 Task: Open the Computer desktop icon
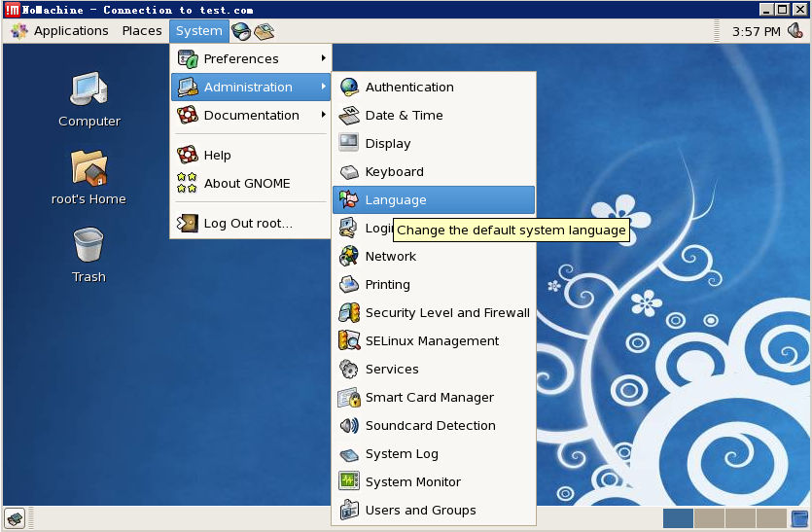pos(89,89)
